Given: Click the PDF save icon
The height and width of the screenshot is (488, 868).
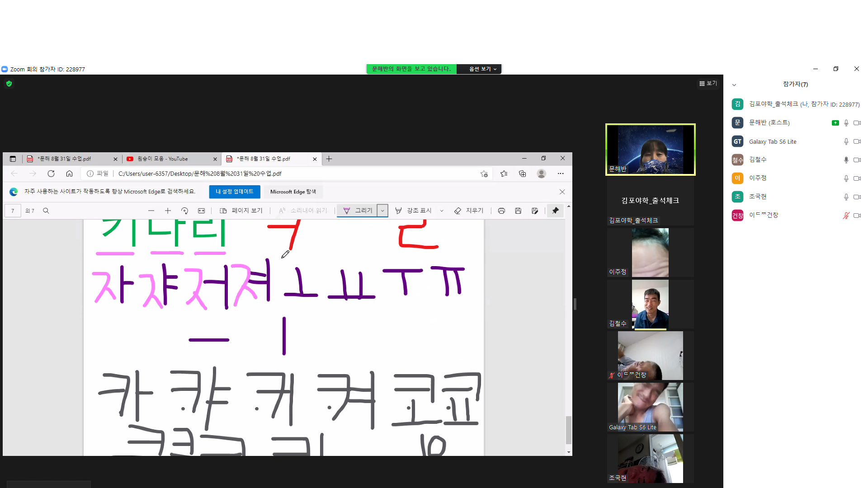Looking at the screenshot, I should (x=518, y=211).
